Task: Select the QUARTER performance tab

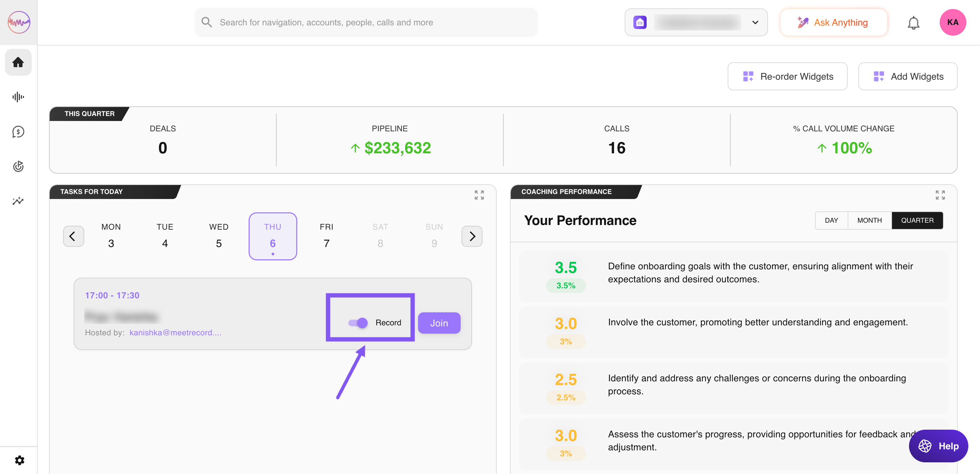Action: pyautogui.click(x=917, y=220)
